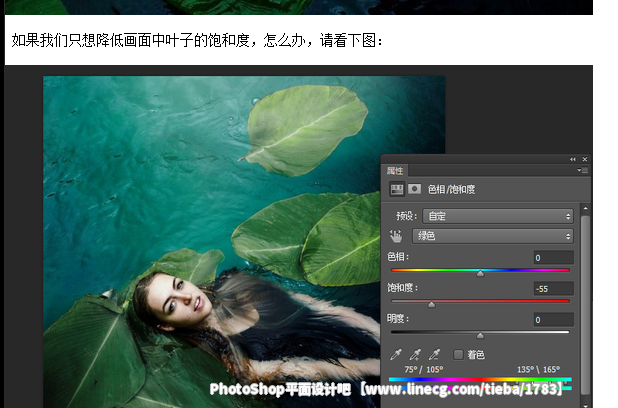The height and width of the screenshot is (408, 618).
Task: Click the 饱和度 saturation slider handle
Action: point(432,304)
